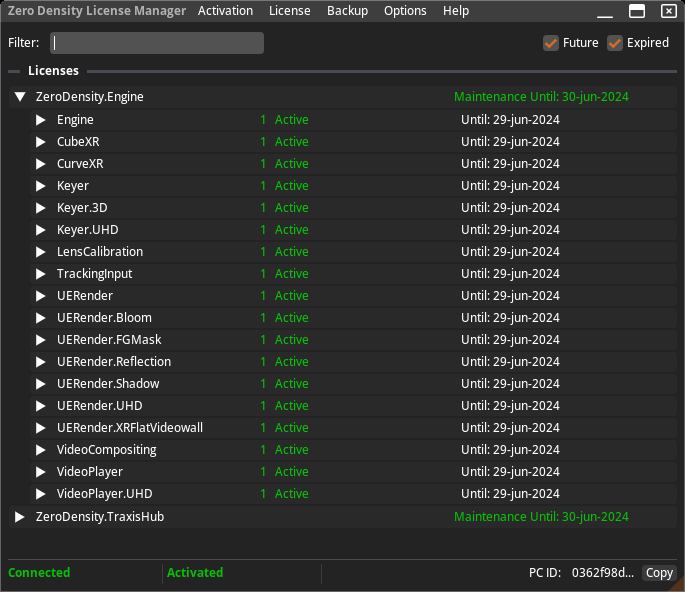Uncheck the Future checkbox
685x592 pixels.
click(x=551, y=43)
